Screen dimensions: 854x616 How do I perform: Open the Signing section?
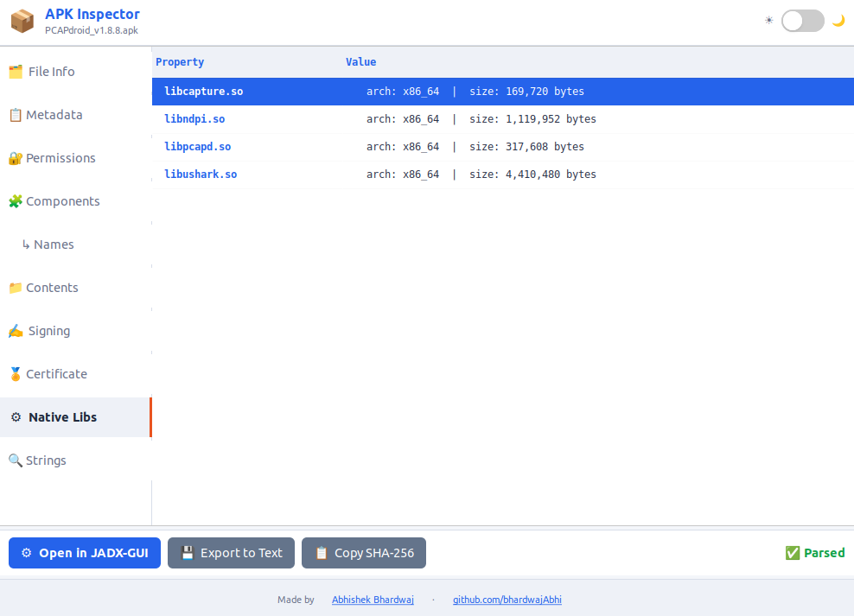click(x=76, y=331)
